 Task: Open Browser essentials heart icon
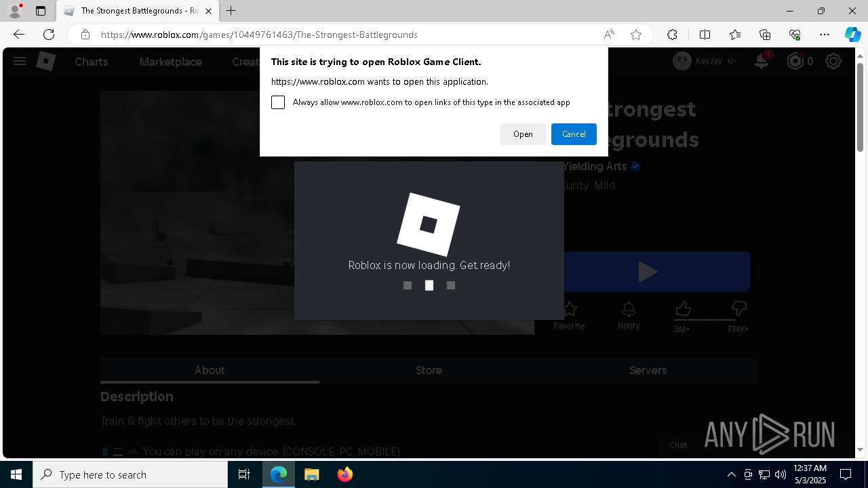pyautogui.click(x=795, y=35)
